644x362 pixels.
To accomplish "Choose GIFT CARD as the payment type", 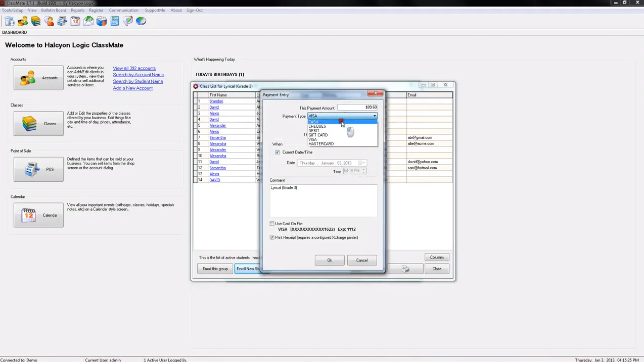I will (x=318, y=135).
